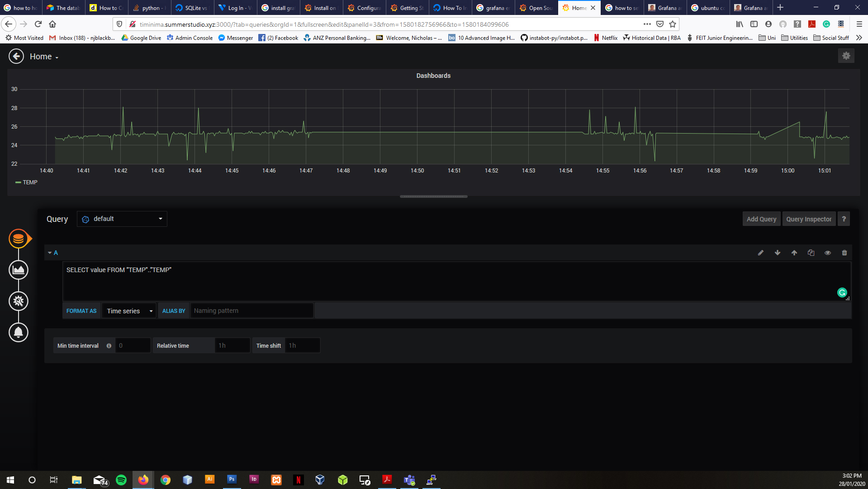This screenshot has height=489, width=868.
Task: Open the Time series format dropdown
Action: tap(129, 311)
